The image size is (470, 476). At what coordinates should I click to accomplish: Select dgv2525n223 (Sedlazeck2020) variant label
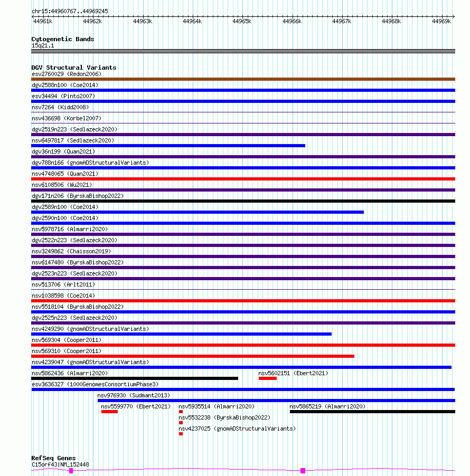pyautogui.click(x=74, y=318)
